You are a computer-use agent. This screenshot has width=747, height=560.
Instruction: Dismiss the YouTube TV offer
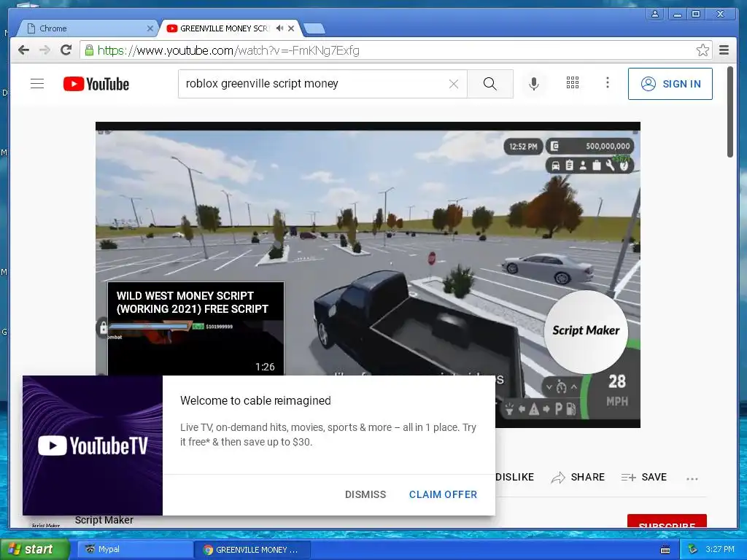pos(365,494)
